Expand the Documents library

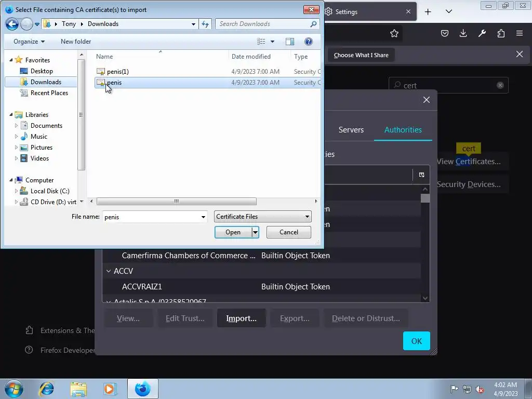[x=16, y=126]
